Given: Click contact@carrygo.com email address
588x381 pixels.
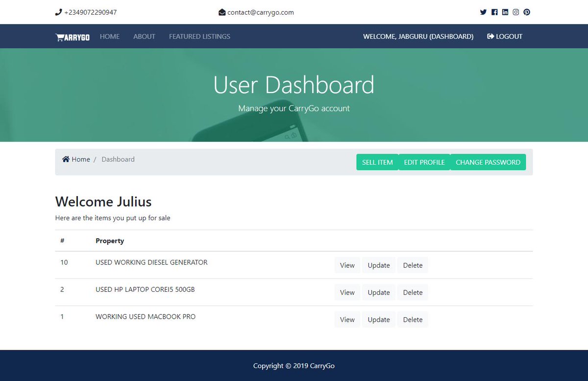Looking at the screenshot, I should click(261, 12).
